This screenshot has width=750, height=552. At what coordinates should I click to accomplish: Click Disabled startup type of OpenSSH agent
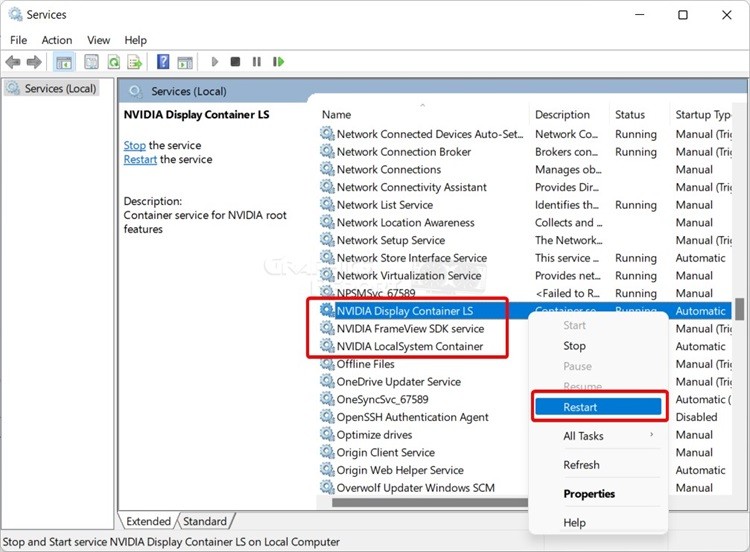696,417
